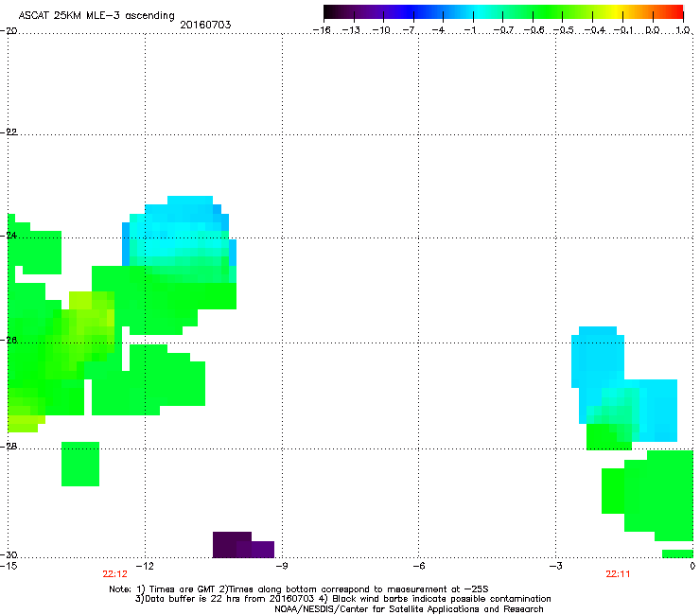Click the colorbar label -13
700x615 pixels.
(x=351, y=30)
